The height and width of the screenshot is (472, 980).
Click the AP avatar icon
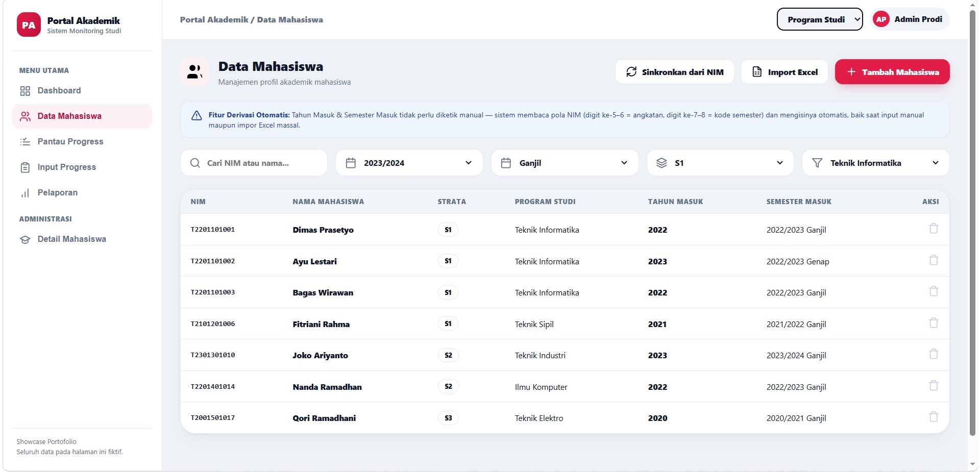[881, 19]
